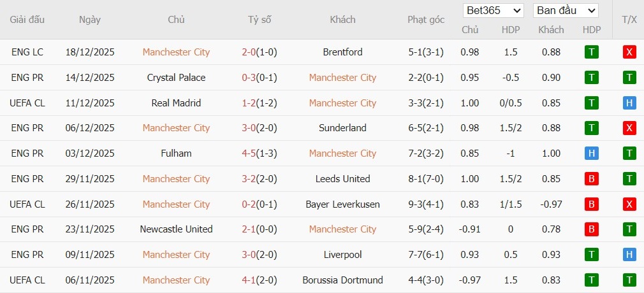
Task: Click red B HDP badge in Leeds United row
Action: click(591, 179)
